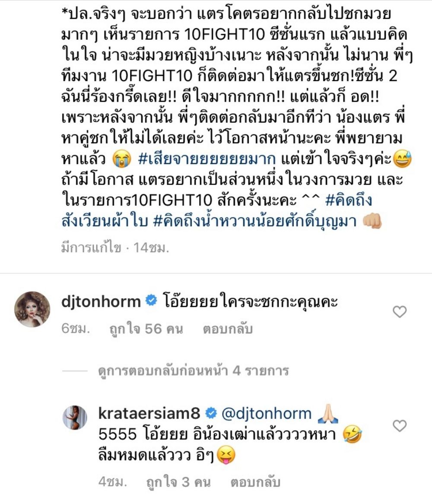The image size is (432, 504).
Task: Open krataersiam8's profile picture
Action: tap(74, 418)
